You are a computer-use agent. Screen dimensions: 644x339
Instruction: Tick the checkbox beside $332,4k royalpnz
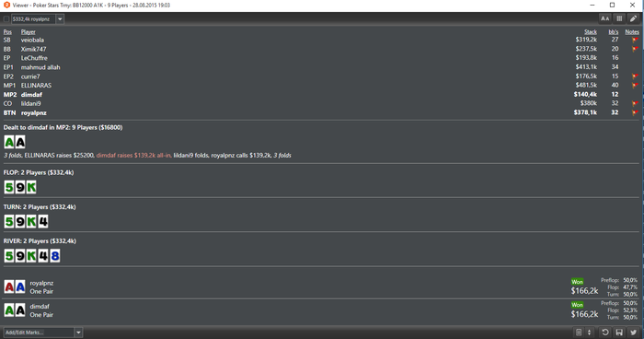pos(6,19)
